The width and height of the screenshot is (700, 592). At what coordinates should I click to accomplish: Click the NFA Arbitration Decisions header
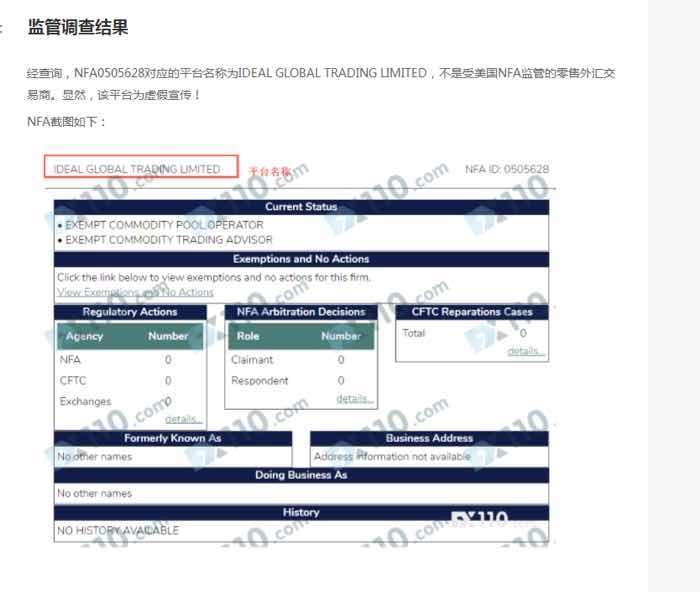coord(301,312)
